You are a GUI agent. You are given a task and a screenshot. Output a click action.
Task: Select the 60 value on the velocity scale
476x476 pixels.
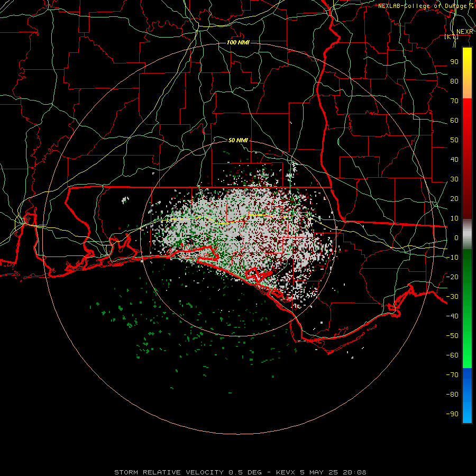point(454,121)
